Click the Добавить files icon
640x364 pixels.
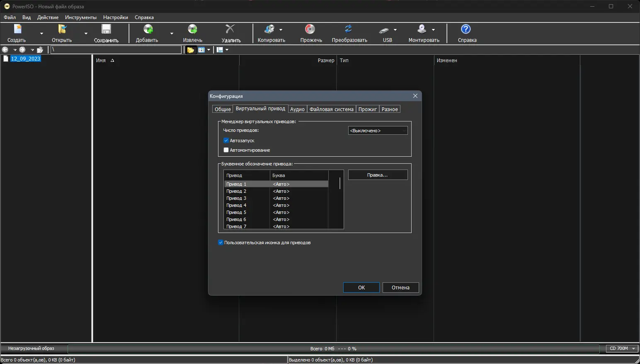[148, 29]
